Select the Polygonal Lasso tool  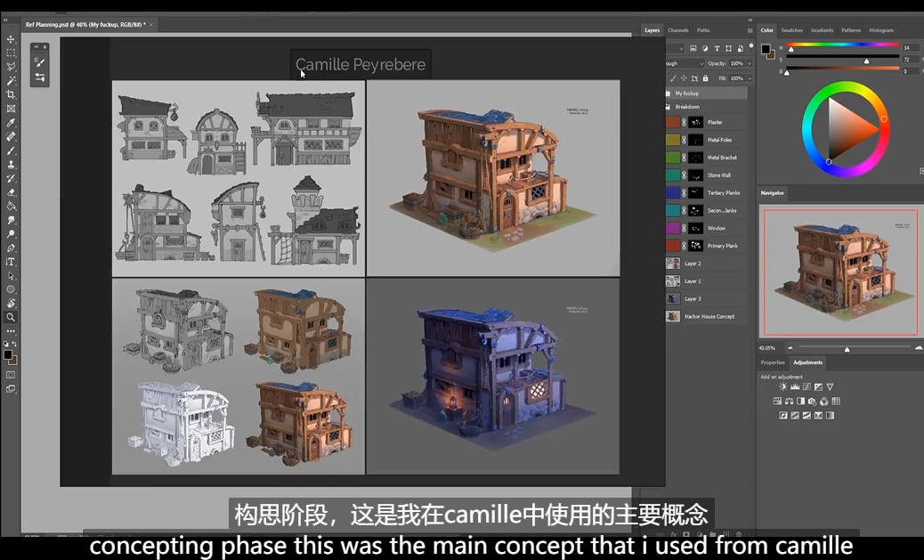pyautogui.click(x=11, y=67)
